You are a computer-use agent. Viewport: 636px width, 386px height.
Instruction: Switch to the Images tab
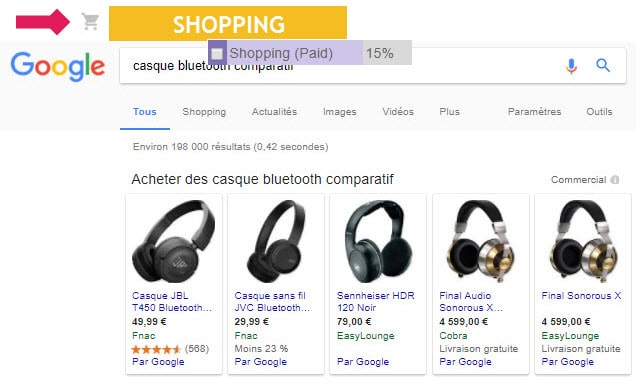click(x=339, y=112)
